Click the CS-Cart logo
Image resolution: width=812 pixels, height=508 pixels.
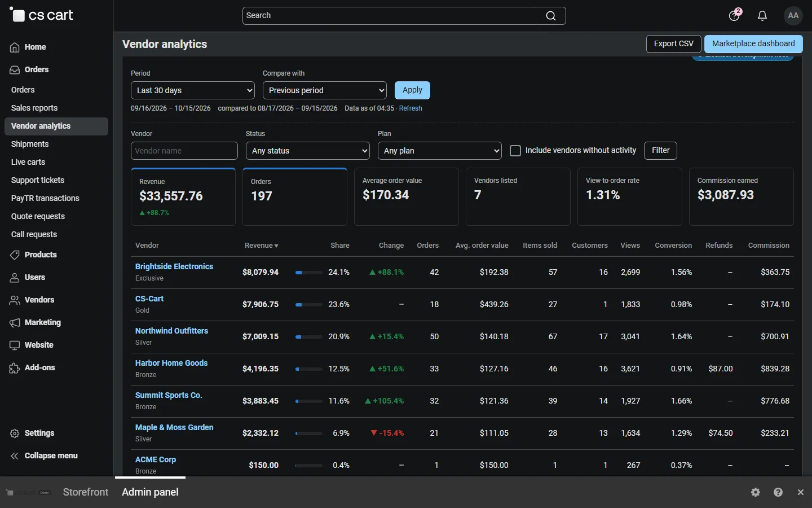click(x=42, y=15)
